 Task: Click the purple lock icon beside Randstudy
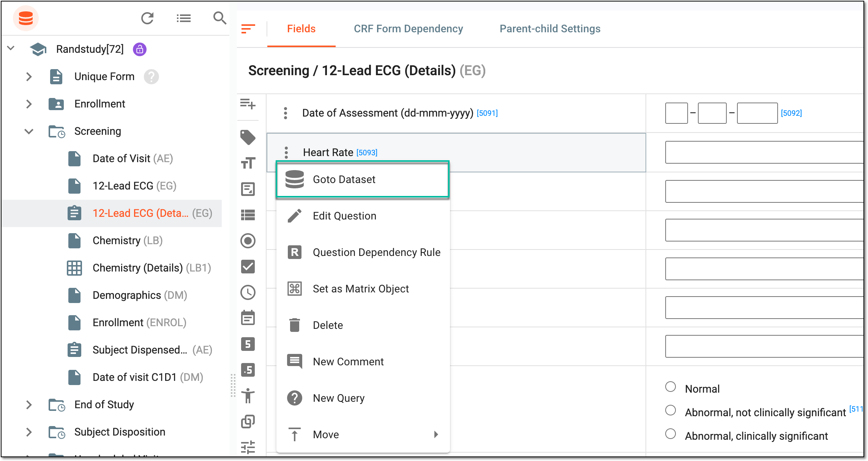(139, 49)
